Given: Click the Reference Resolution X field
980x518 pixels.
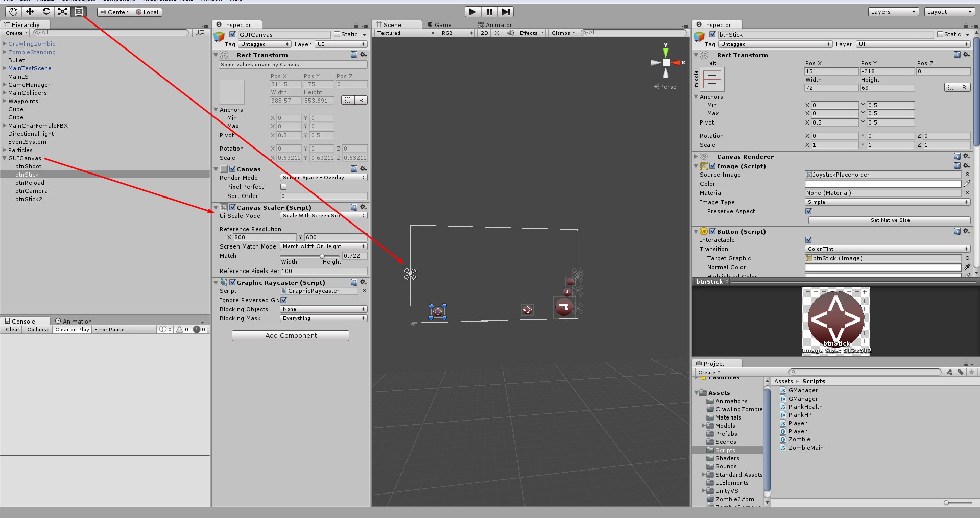Looking at the screenshot, I should (x=265, y=237).
